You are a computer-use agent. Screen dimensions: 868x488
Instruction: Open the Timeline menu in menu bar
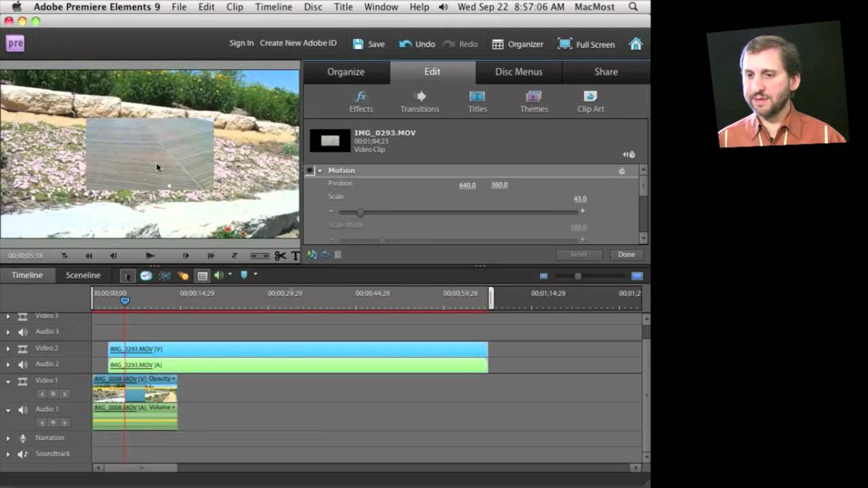click(x=274, y=7)
